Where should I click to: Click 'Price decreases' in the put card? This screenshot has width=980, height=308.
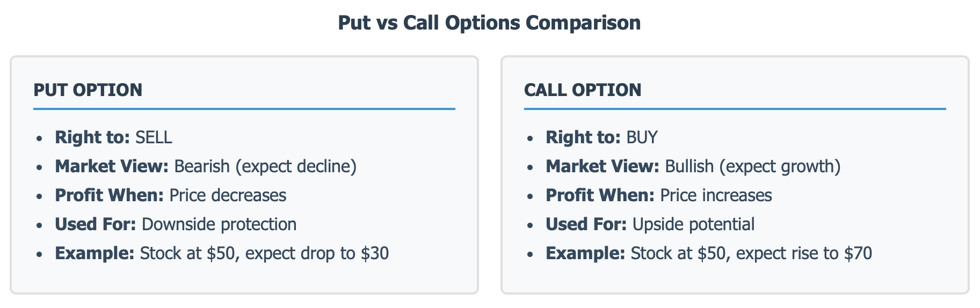click(x=228, y=195)
